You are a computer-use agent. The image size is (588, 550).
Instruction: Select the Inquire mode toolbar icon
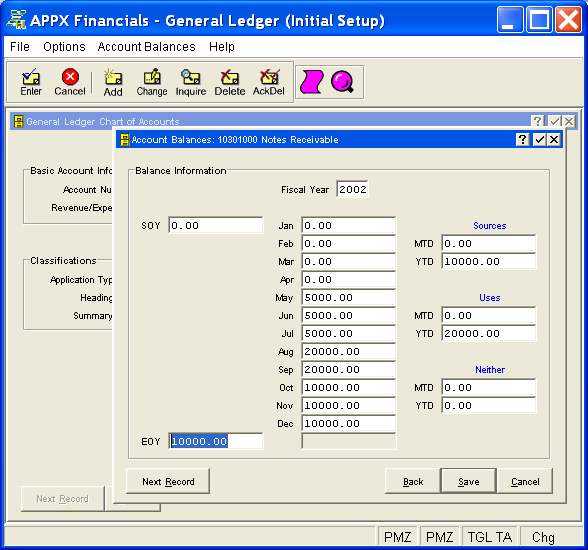click(x=190, y=82)
